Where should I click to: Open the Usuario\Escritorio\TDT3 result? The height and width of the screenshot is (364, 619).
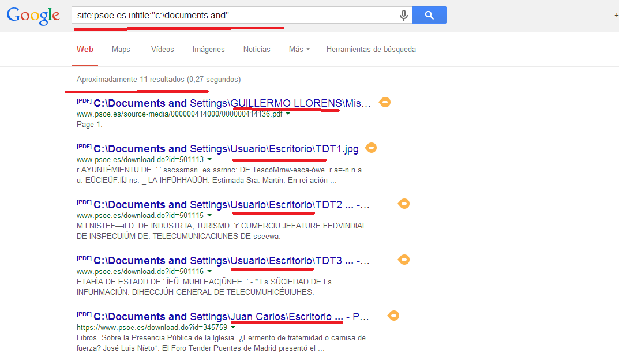(231, 261)
